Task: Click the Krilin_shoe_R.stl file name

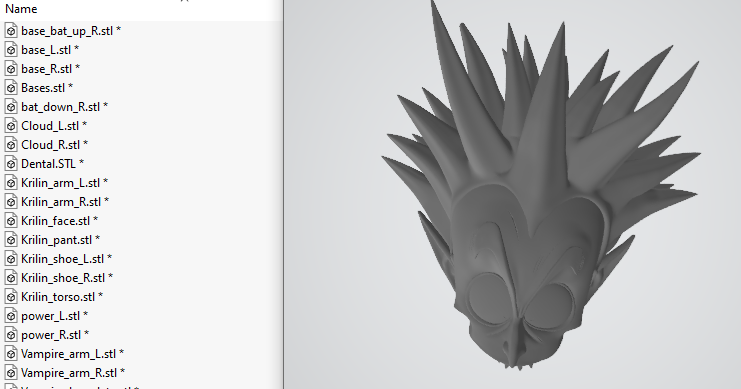Action: coord(67,277)
